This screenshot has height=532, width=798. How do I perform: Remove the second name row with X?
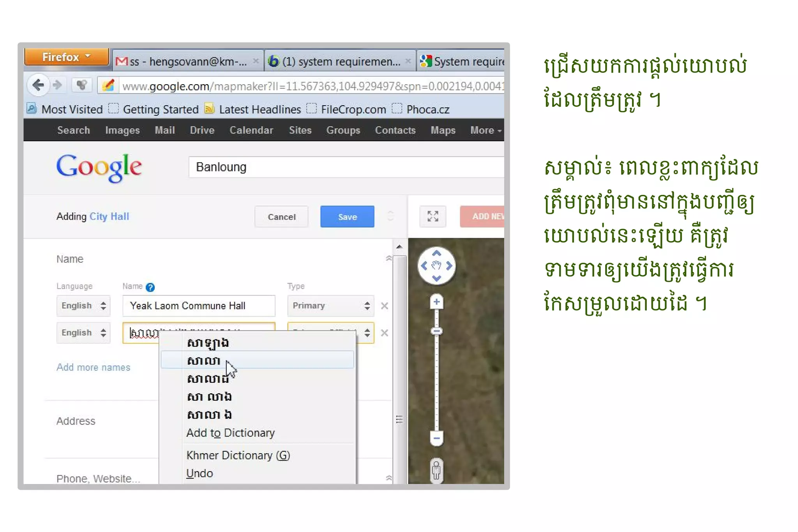385,333
